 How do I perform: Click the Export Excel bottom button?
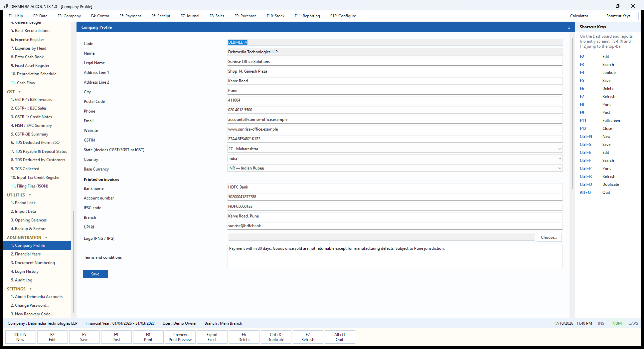coord(212,337)
